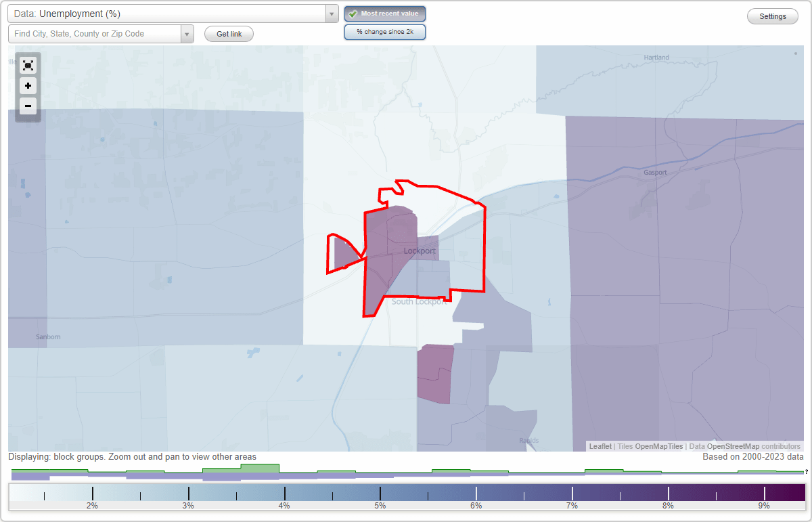Click the dark purple block group south of Lockport

coord(435,374)
